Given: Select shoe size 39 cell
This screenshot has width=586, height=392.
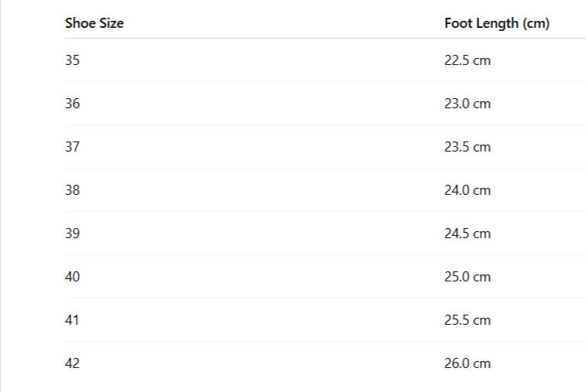Looking at the screenshot, I should tap(72, 233).
